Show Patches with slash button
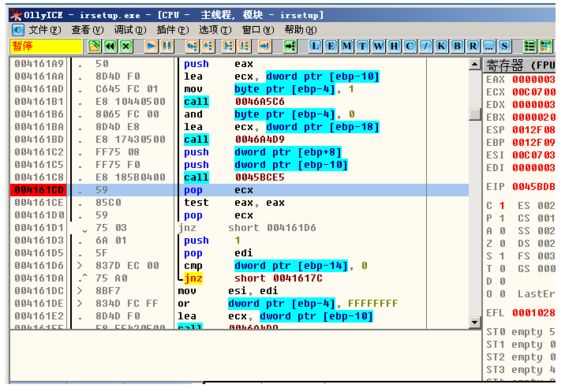The image size is (580, 388). coord(425,46)
